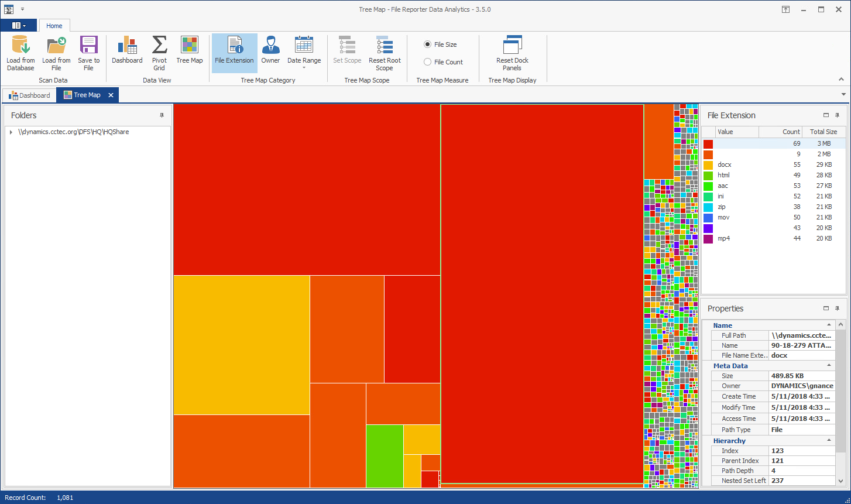Click Reset Dock Panels icon
The width and height of the screenshot is (851, 504).
pyautogui.click(x=512, y=46)
